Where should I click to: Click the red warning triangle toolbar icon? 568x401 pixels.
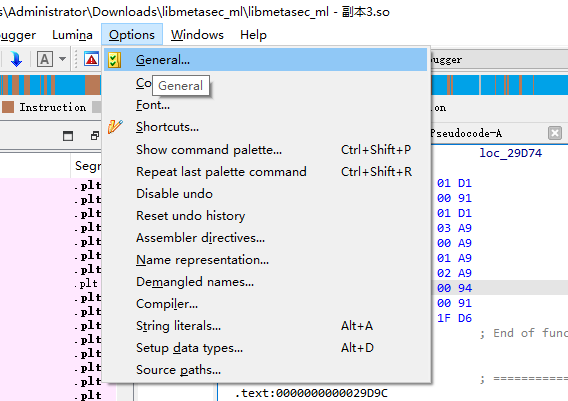91,59
